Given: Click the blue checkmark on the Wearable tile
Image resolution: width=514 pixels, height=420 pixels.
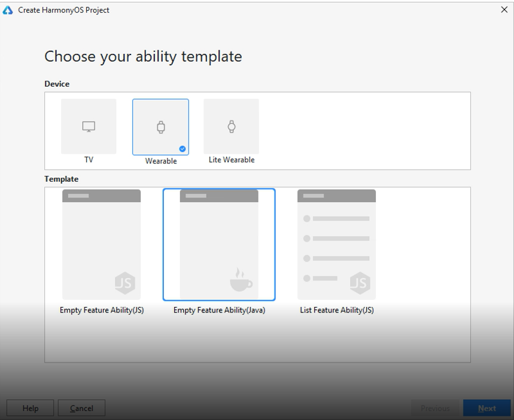Looking at the screenshot, I should [x=183, y=149].
